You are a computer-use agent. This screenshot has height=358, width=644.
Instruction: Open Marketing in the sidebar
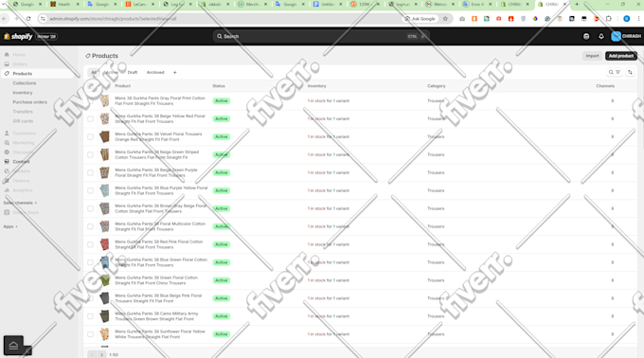click(x=23, y=143)
